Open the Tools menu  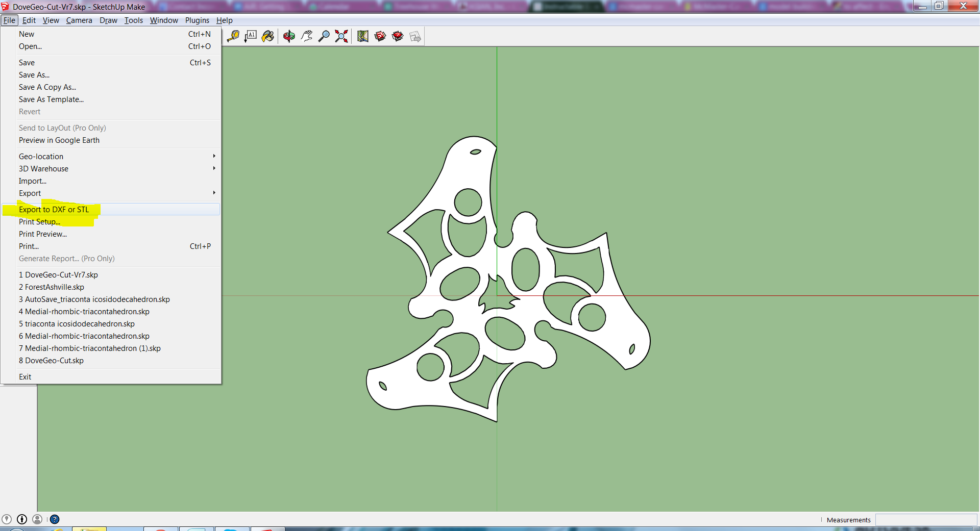click(x=134, y=20)
